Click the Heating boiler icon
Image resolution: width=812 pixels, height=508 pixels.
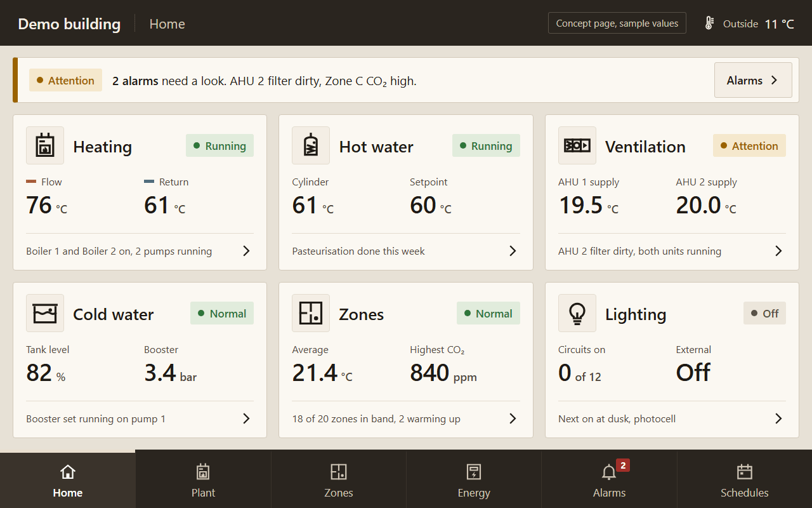coord(45,145)
